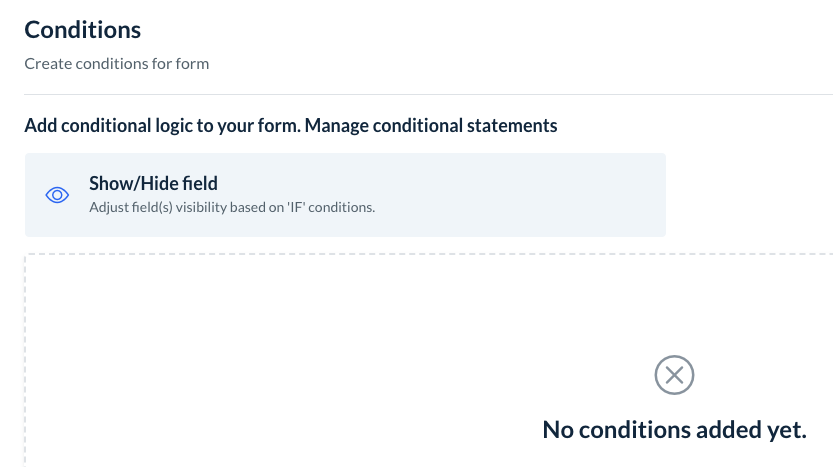Viewport: 833px width, 467px height.
Task: Click the left dashed border of conditions box
Action: [25, 360]
